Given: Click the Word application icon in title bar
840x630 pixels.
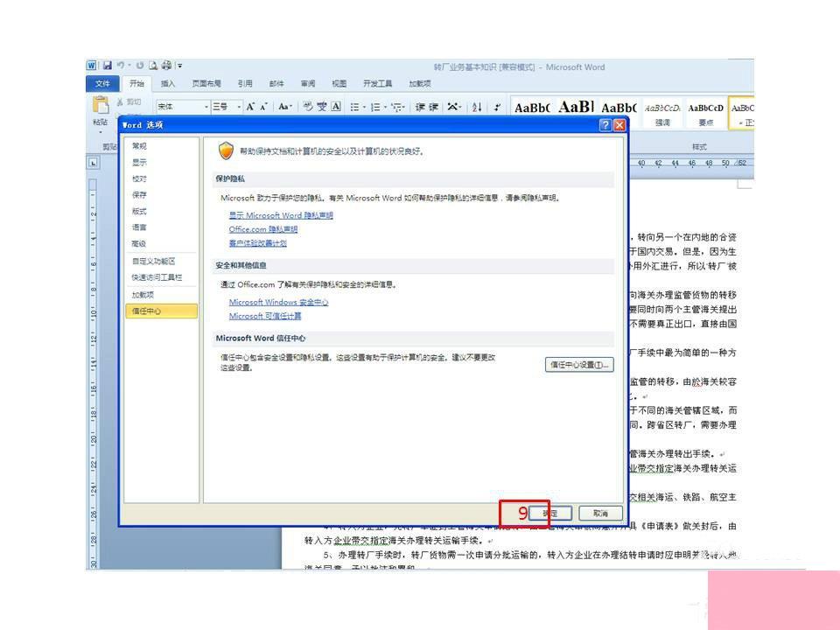Looking at the screenshot, I should (92, 66).
